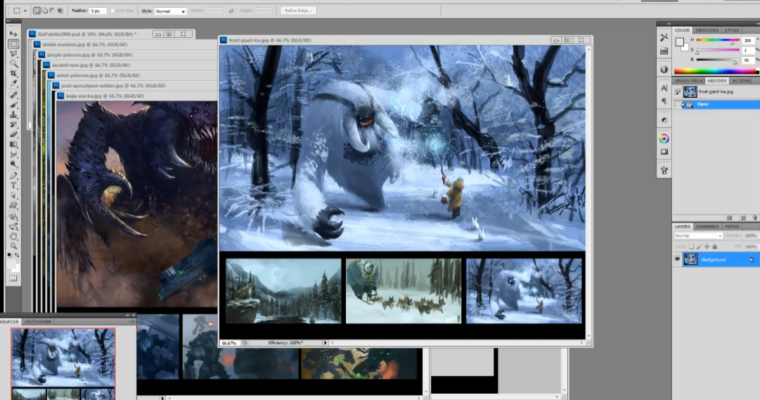Image resolution: width=760 pixels, height=400 pixels.
Task: Switch to the Paths tab
Action: pyautogui.click(x=732, y=226)
